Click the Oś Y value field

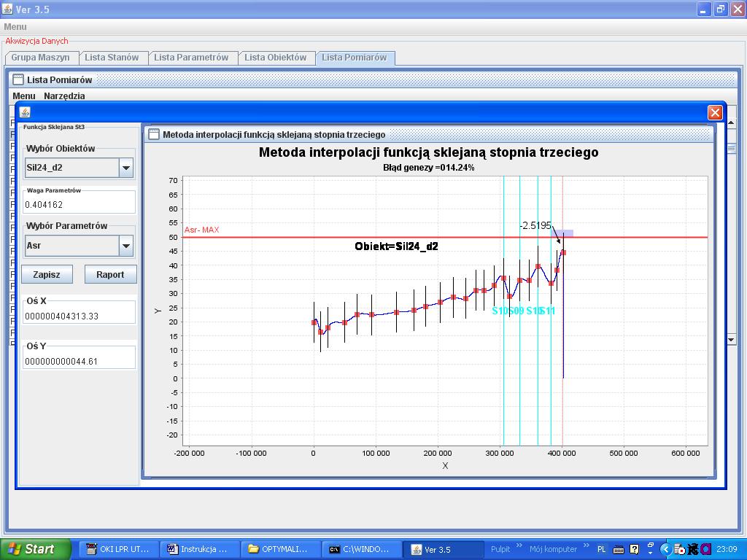[79, 361]
